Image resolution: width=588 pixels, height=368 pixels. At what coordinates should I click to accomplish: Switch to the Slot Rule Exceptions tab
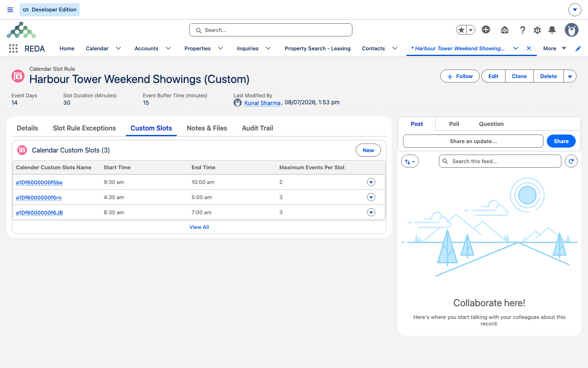(85, 128)
